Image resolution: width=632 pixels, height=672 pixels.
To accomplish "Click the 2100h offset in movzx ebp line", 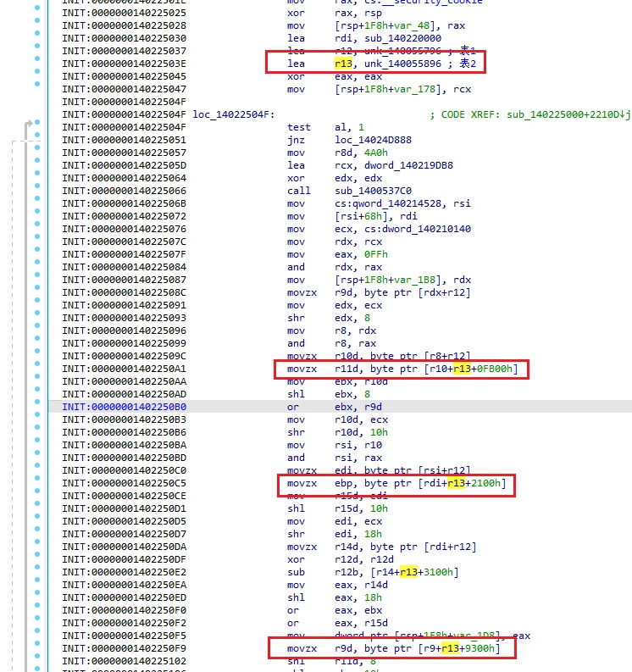I will pyautogui.click(x=485, y=483).
